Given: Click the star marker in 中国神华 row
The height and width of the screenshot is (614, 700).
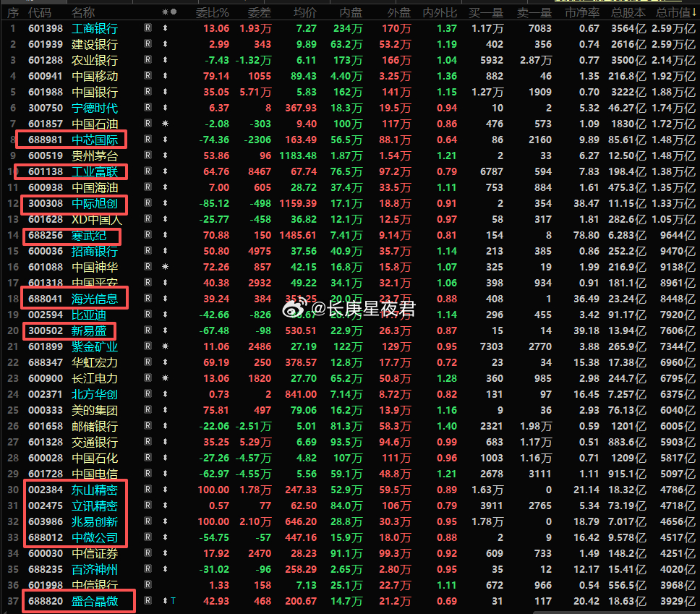Looking at the screenshot, I should [165, 267].
